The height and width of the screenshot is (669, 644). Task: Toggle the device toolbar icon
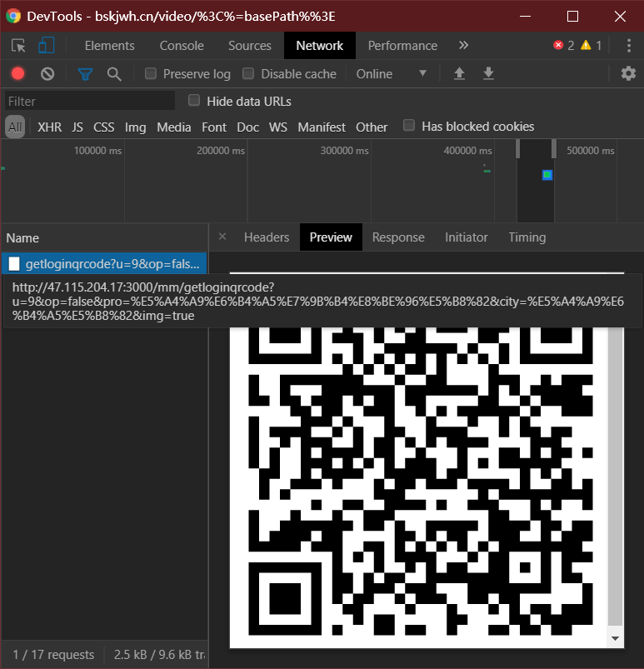coord(47,46)
